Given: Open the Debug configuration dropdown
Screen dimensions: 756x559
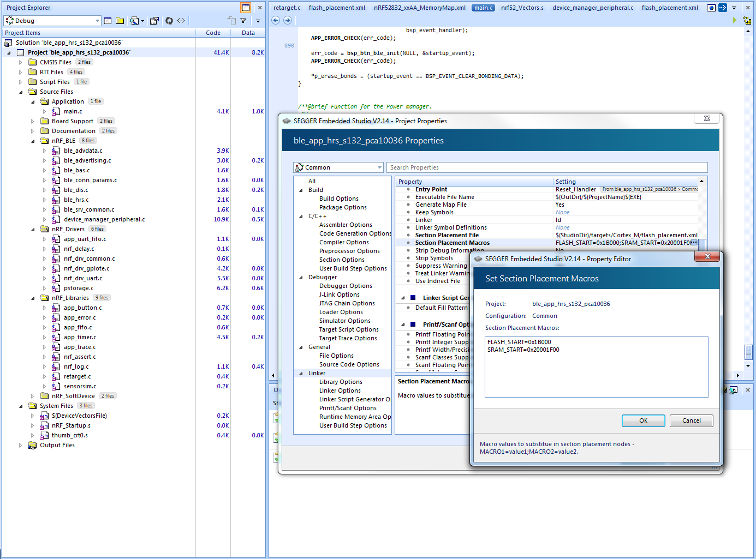Looking at the screenshot, I should point(97,21).
